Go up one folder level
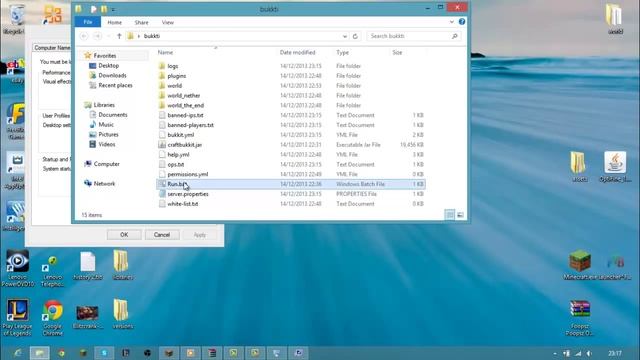640x360 pixels. coord(119,36)
